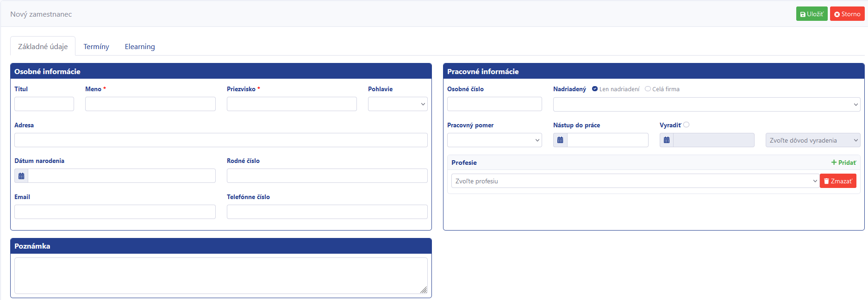Screen dimensions: 868x300
Task: Open calendar icon for Vyradiť date
Action: pos(667,140)
